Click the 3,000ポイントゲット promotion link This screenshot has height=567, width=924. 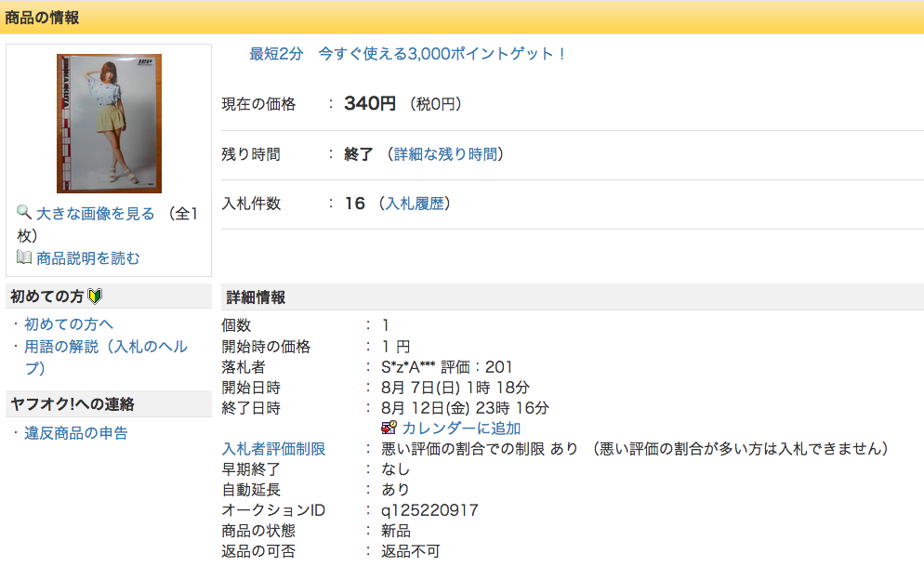pyautogui.click(x=407, y=54)
